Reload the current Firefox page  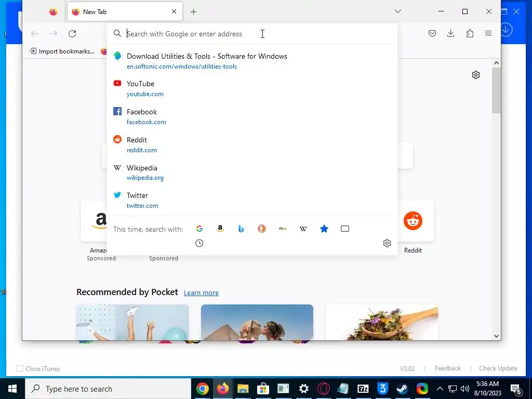click(x=72, y=34)
